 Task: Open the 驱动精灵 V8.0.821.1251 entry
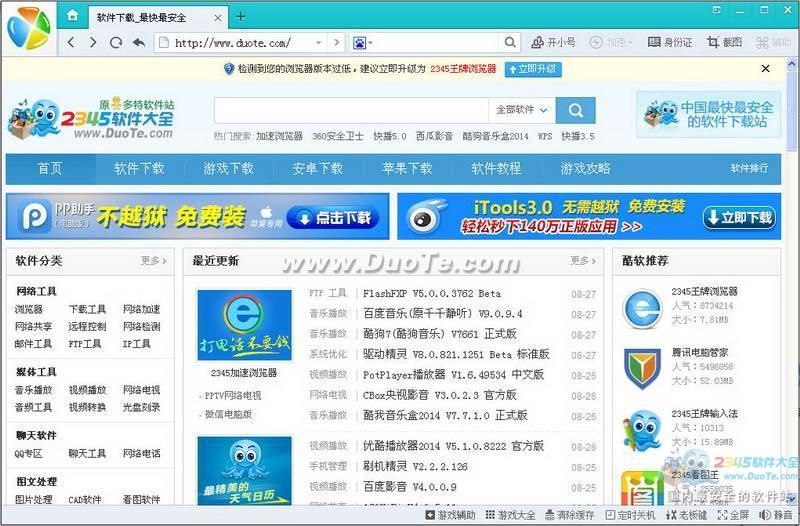[456, 354]
